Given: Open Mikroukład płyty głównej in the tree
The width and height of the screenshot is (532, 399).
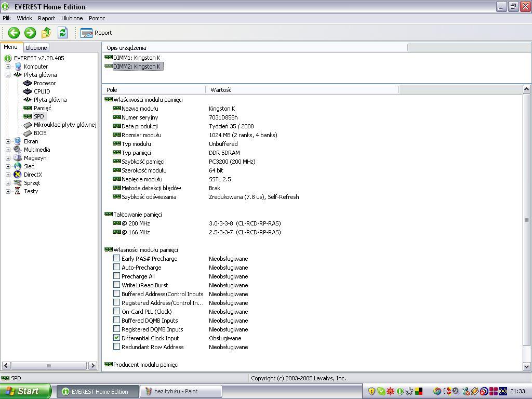Looking at the screenshot, I should tap(65, 125).
